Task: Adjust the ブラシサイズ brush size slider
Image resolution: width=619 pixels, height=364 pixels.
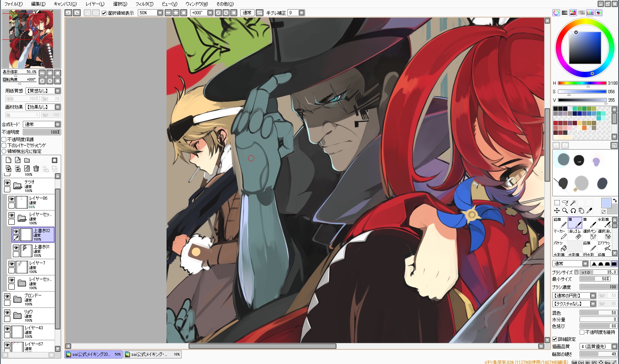Action: point(598,272)
